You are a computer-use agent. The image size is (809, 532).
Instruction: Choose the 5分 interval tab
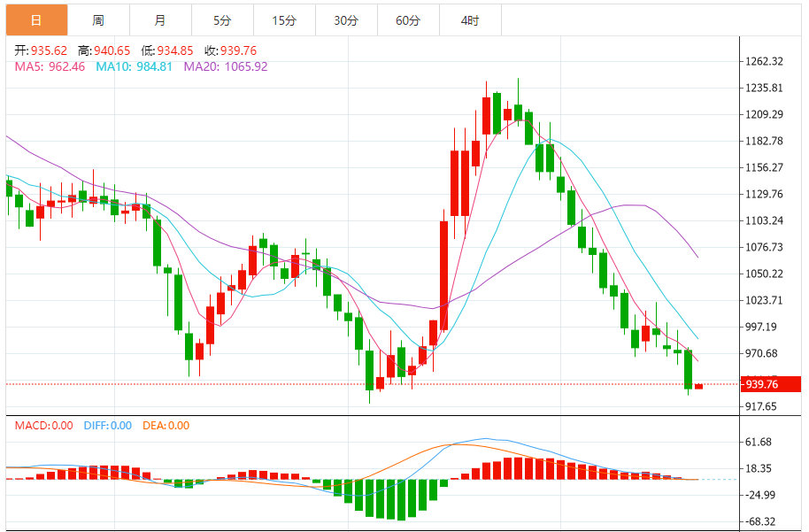tap(222, 20)
